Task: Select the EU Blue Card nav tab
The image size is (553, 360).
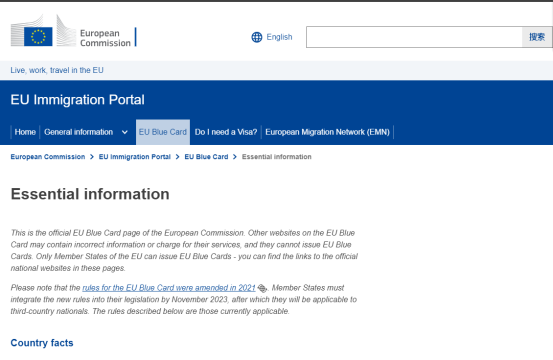Action: [163, 132]
